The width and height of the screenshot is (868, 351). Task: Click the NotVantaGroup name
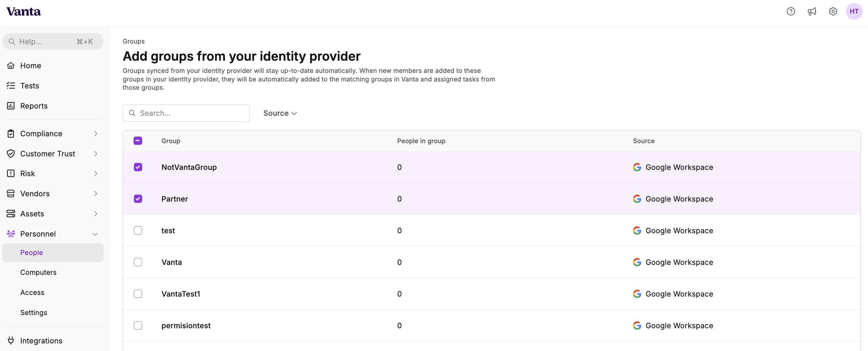[189, 167]
